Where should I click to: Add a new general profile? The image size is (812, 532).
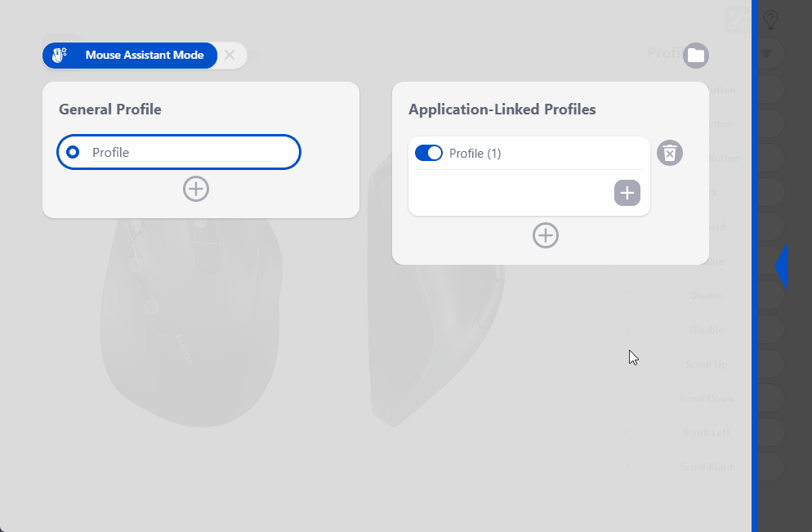tap(196, 189)
